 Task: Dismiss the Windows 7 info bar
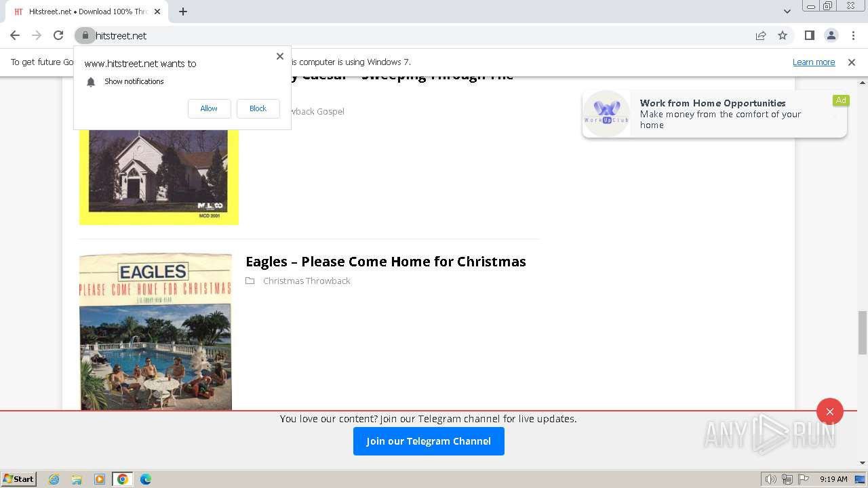[x=852, y=62]
